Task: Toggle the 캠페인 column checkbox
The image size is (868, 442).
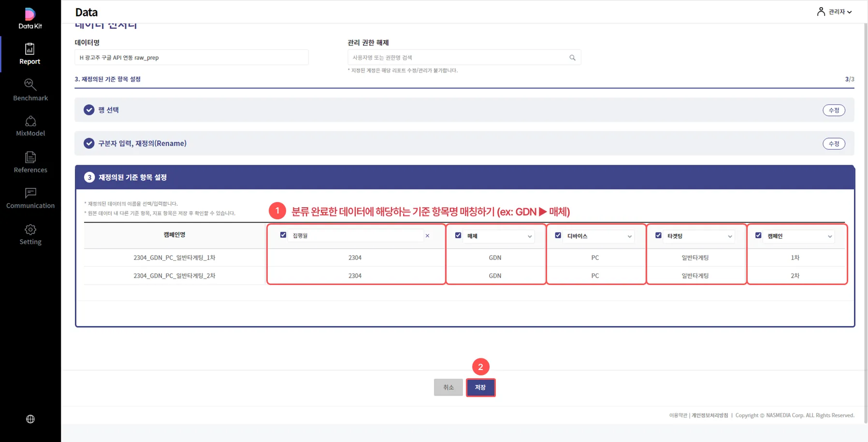Action: (758, 235)
